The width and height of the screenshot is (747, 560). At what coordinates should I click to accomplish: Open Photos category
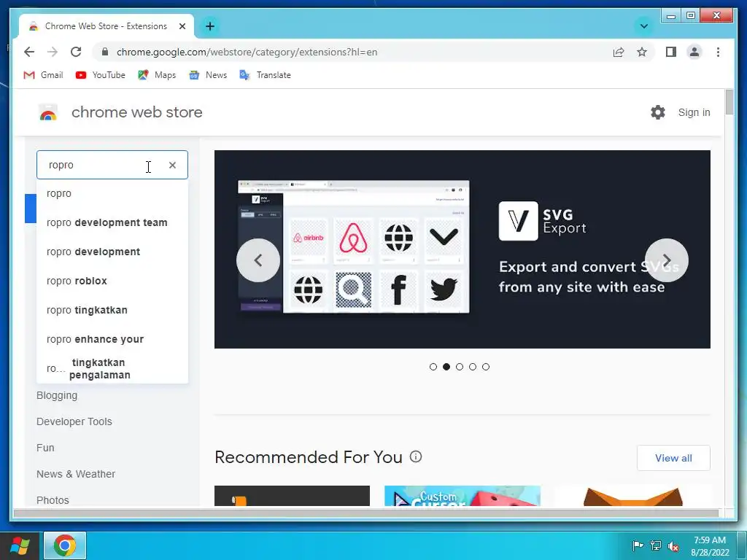tap(53, 500)
